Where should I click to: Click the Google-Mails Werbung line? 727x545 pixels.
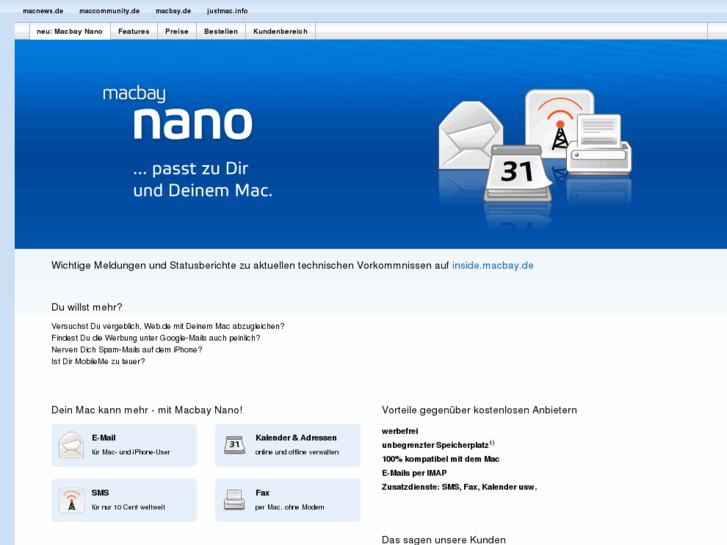point(156,338)
